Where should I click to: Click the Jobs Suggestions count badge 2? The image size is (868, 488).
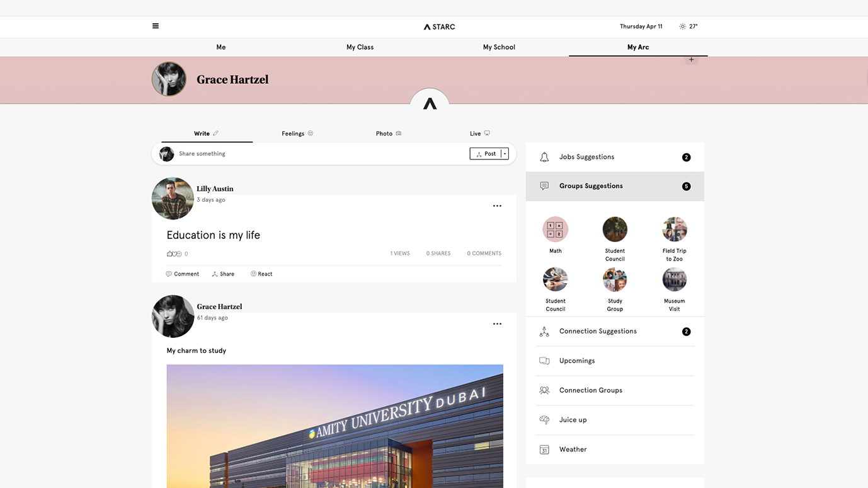(x=687, y=158)
